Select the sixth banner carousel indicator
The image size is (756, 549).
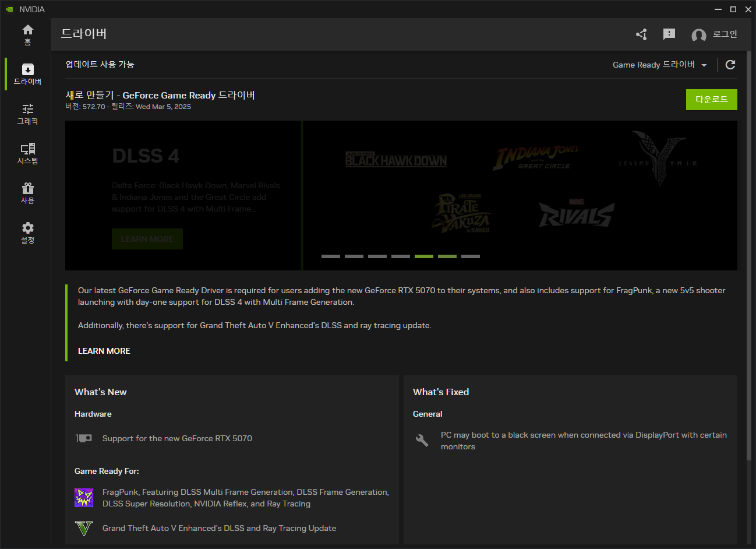coord(447,256)
